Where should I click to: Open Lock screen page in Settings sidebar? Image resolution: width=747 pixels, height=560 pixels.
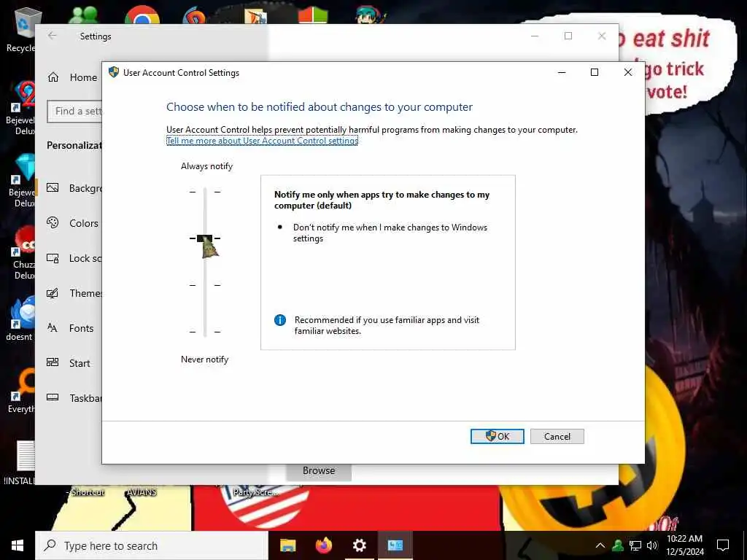coord(74,258)
